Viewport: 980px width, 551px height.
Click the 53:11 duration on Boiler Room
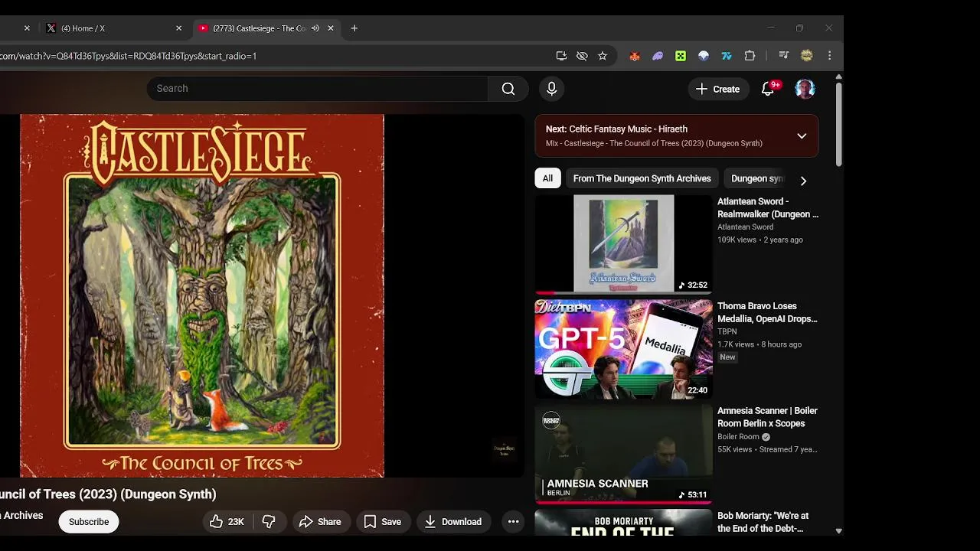[x=693, y=495]
